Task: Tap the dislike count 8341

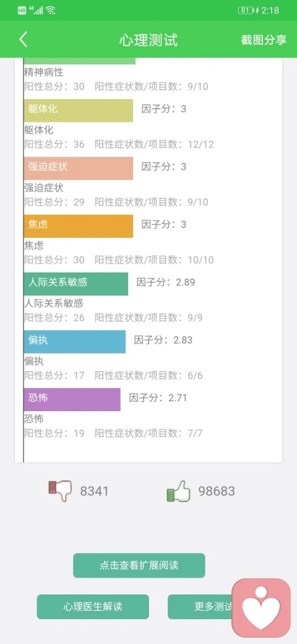Action: pos(94,491)
